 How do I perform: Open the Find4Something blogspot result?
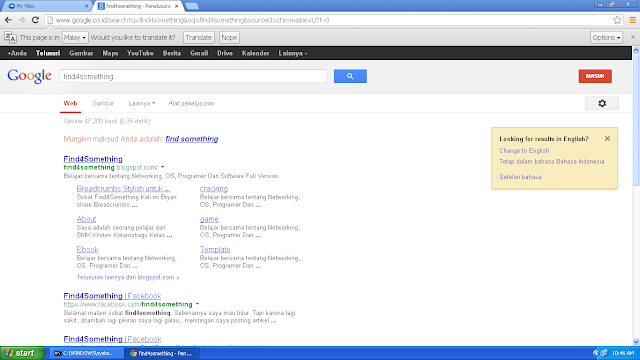tap(93, 159)
